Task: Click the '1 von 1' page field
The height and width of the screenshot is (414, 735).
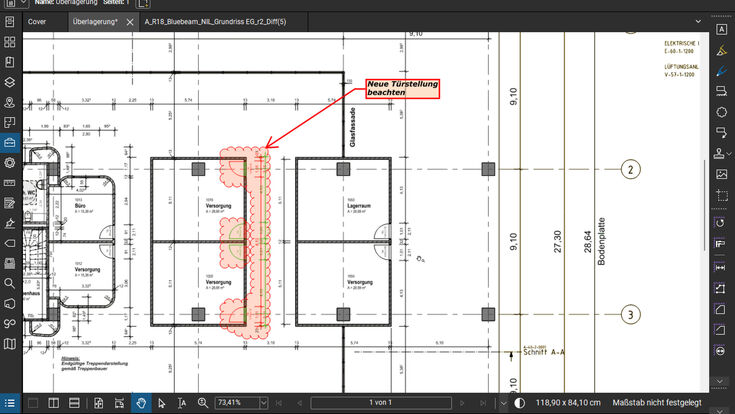Action: tap(381, 403)
